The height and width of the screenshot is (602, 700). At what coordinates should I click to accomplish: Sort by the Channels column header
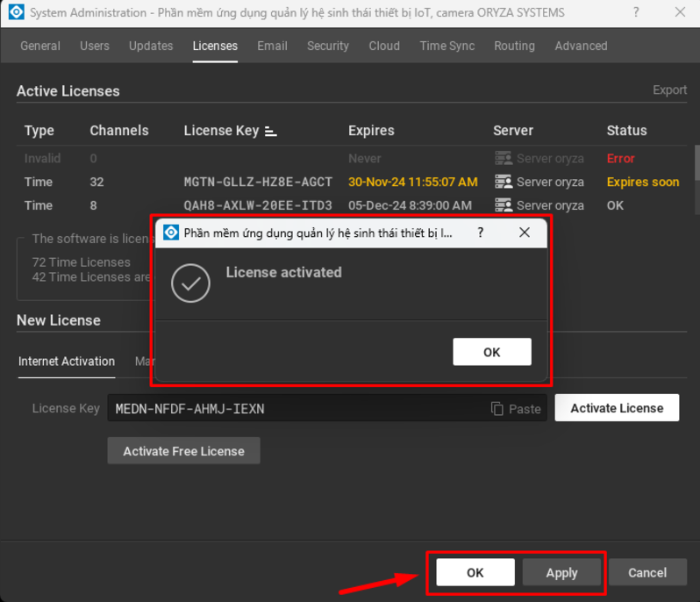(119, 131)
